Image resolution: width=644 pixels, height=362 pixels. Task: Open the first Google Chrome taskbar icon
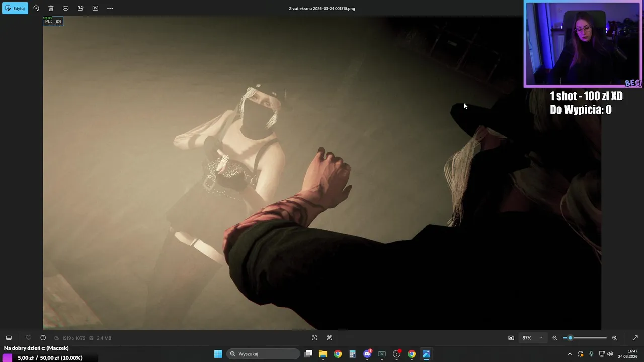338,354
